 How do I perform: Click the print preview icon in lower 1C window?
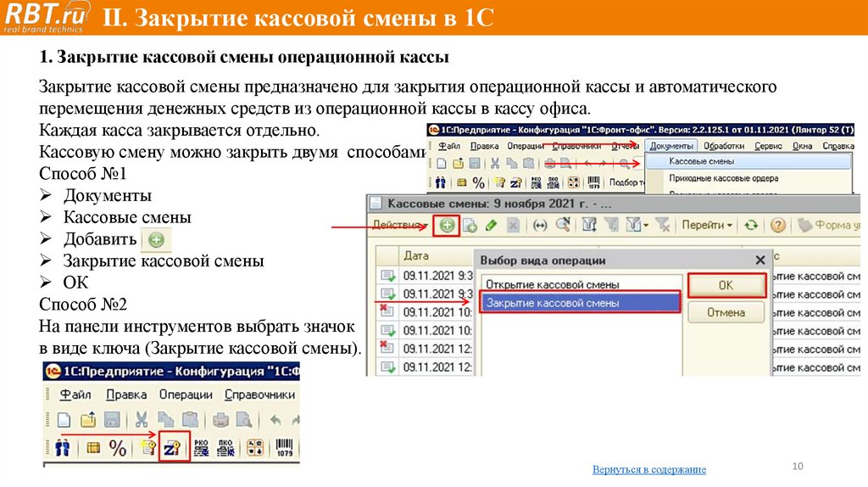click(244, 420)
